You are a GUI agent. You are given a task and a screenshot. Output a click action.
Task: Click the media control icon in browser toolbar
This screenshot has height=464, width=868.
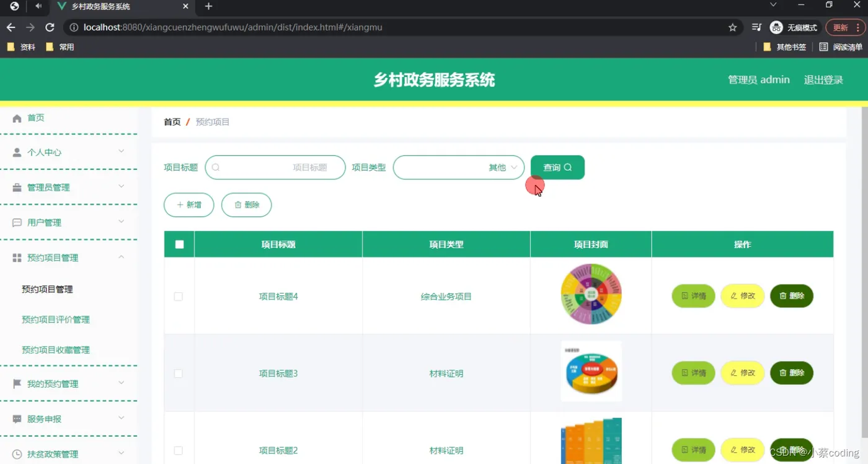click(756, 27)
